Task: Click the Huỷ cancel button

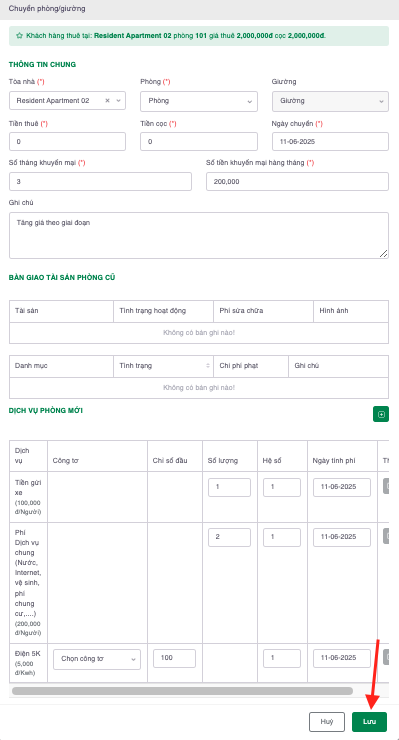Action: coord(327,722)
